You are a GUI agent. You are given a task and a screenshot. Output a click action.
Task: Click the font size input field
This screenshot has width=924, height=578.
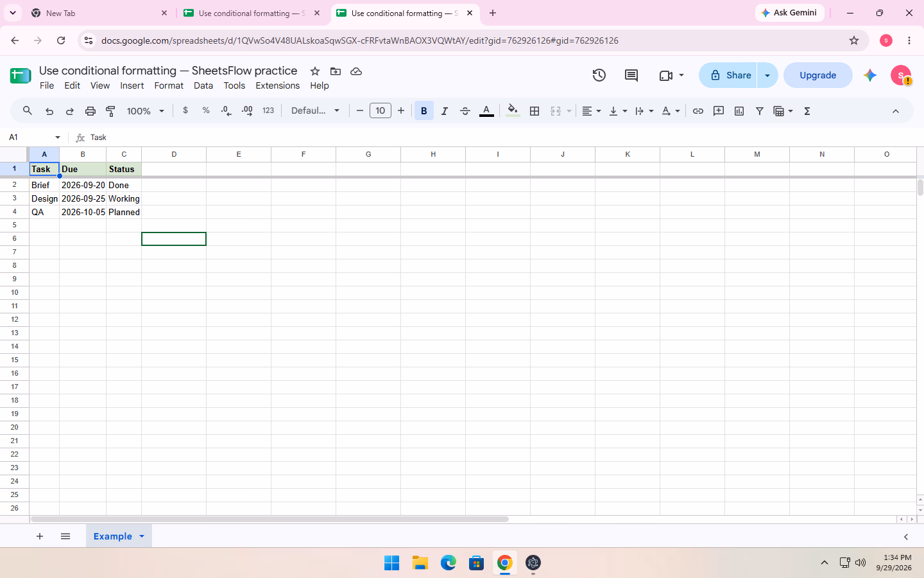point(381,110)
